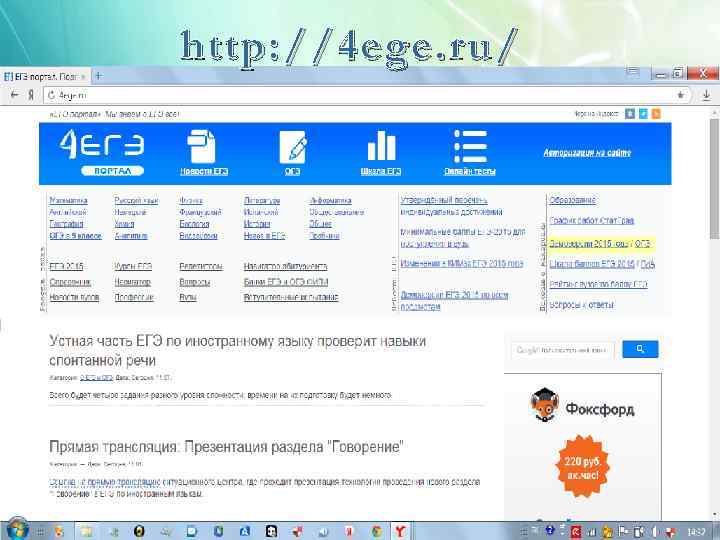Open browser downloads arrow icon
The height and width of the screenshot is (540, 720).
pyautogui.click(x=706, y=96)
